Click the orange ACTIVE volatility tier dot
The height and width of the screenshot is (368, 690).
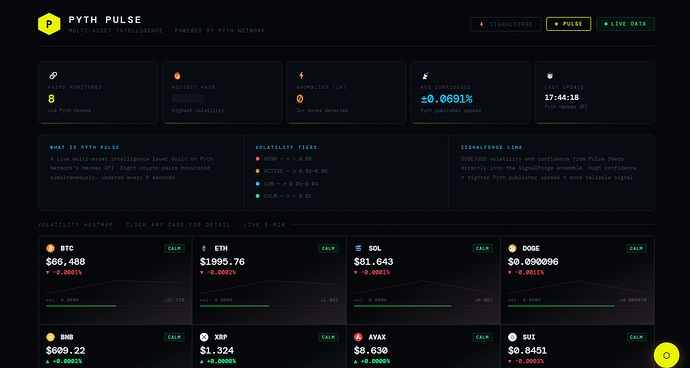pos(257,171)
